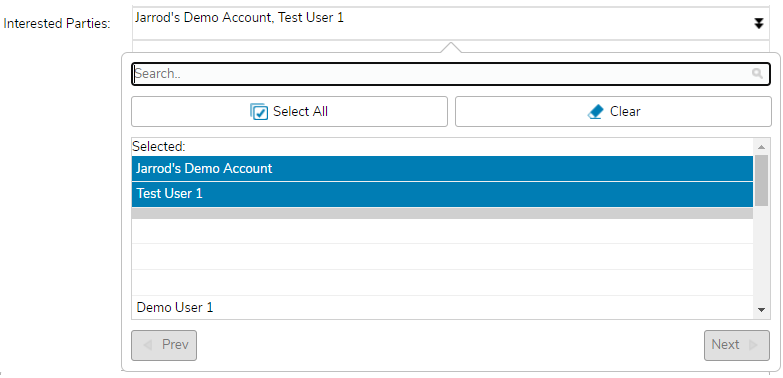Choose the Select All button

pos(289,111)
